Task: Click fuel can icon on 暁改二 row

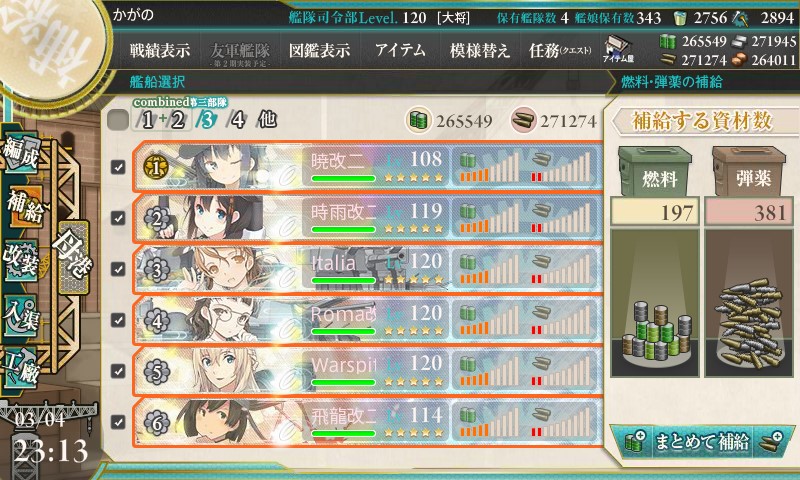Action: (467, 161)
